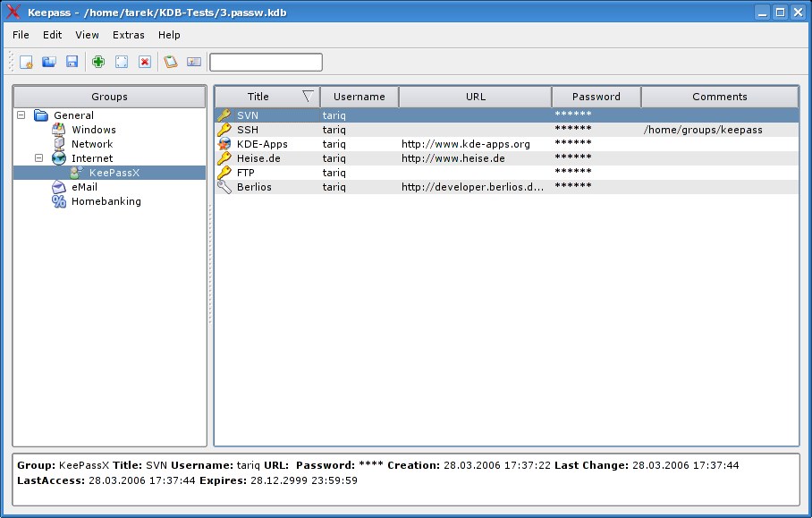The width and height of the screenshot is (812, 518).
Task: Click the Homebanking percent icon
Action: 59,201
